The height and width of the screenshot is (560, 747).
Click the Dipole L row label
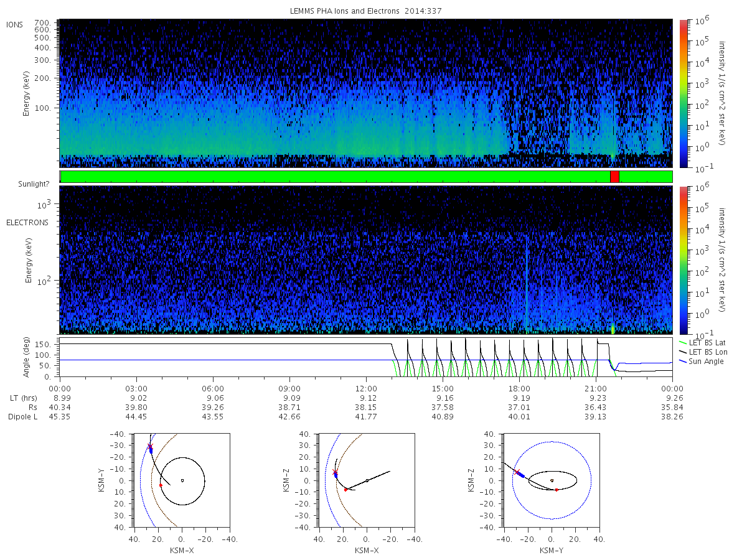coord(22,416)
